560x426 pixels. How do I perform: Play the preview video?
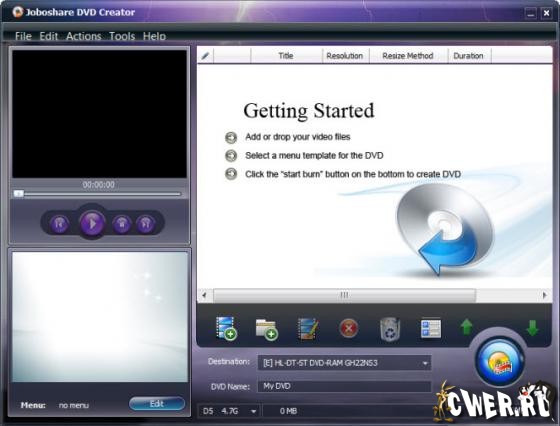coord(92,224)
